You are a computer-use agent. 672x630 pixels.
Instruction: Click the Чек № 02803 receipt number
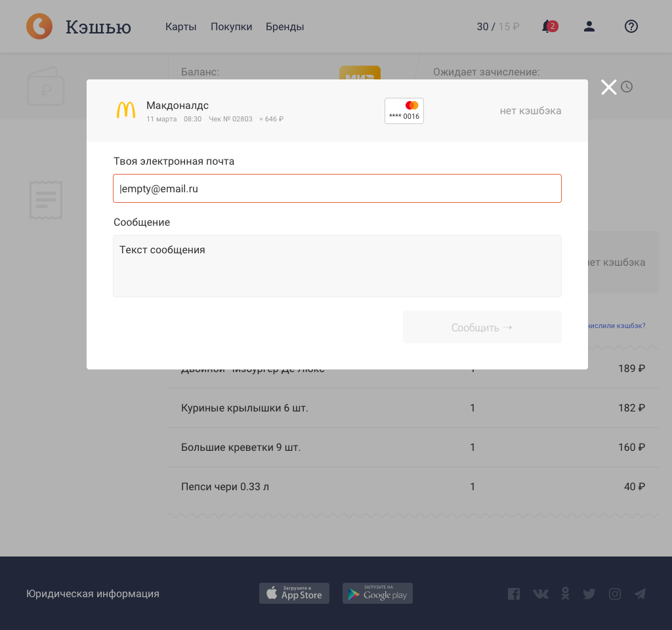click(x=230, y=119)
